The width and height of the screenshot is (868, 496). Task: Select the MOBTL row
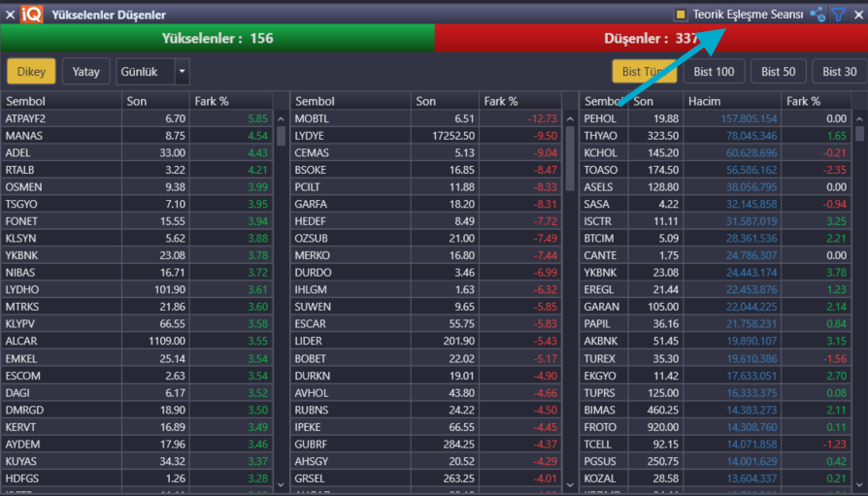point(426,118)
